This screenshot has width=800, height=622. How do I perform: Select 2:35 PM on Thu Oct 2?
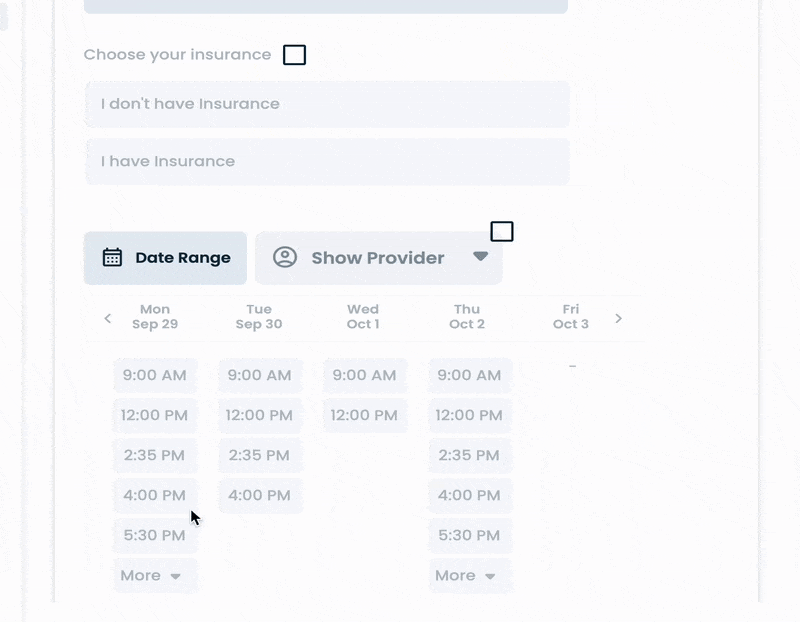click(x=469, y=455)
